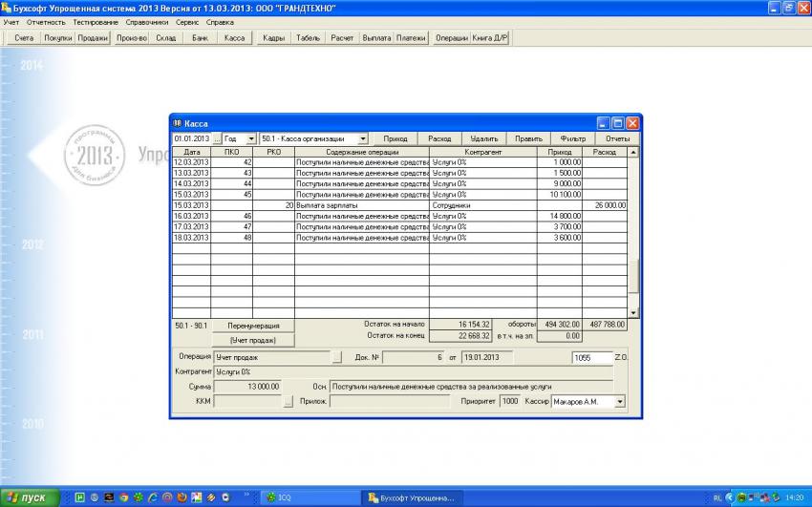Click the table's vertical scrollbar down arrow

[633, 312]
